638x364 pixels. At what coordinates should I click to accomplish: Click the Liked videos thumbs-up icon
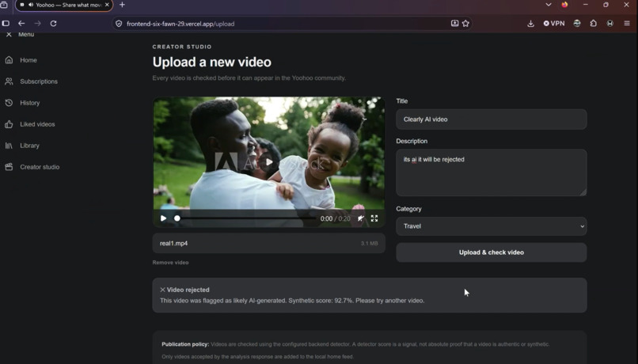(x=9, y=124)
